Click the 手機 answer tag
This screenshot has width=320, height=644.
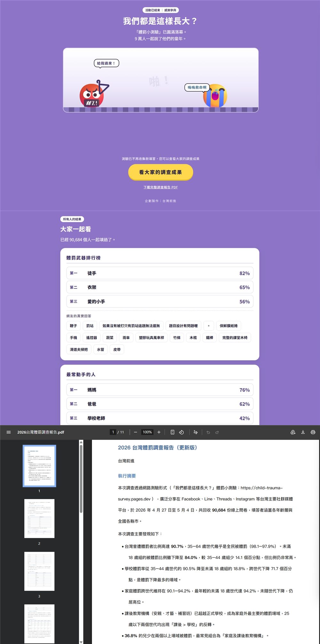click(73, 338)
